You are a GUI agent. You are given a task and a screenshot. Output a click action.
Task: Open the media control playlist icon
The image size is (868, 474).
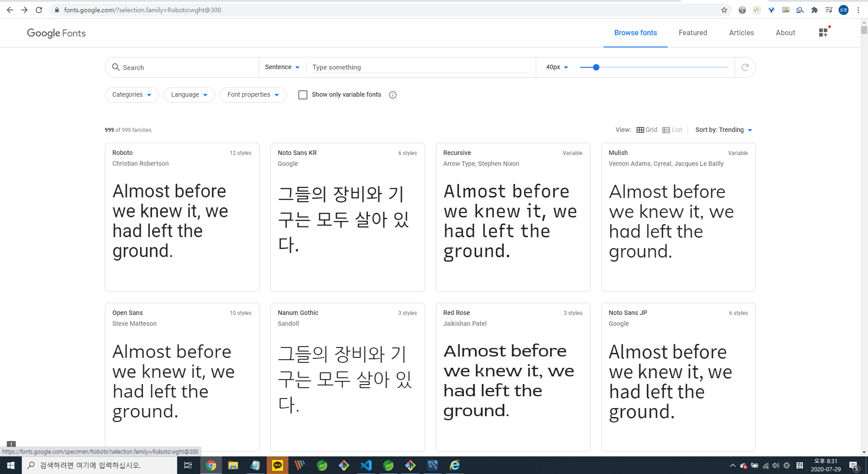(x=829, y=10)
